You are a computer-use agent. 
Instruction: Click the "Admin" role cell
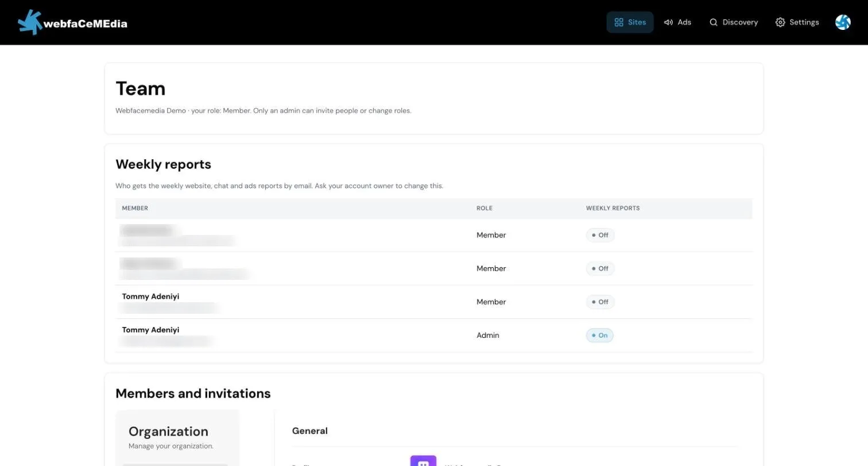[x=488, y=335]
